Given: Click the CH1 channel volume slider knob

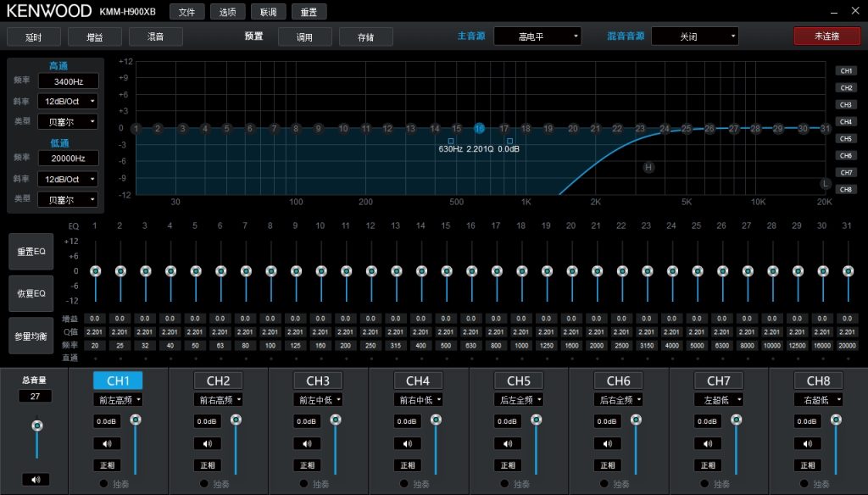Looking at the screenshot, I should coord(136,420).
